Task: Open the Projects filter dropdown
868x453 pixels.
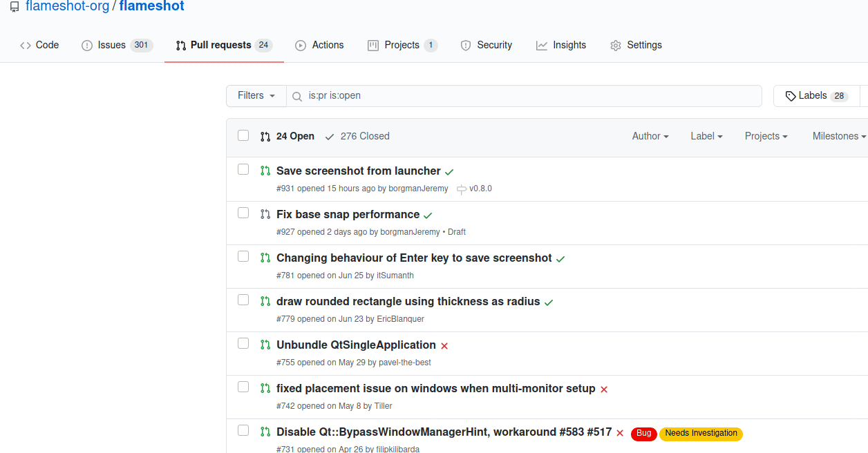Action: pos(766,136)
